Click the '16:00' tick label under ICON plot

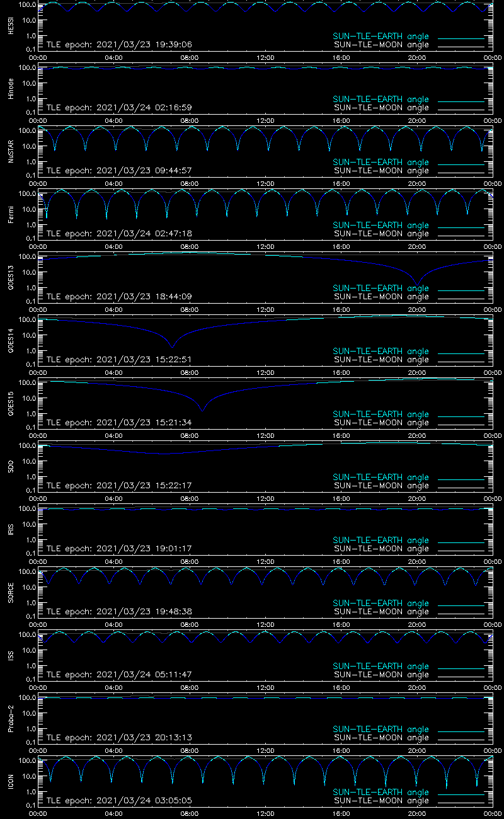[341, 813]
